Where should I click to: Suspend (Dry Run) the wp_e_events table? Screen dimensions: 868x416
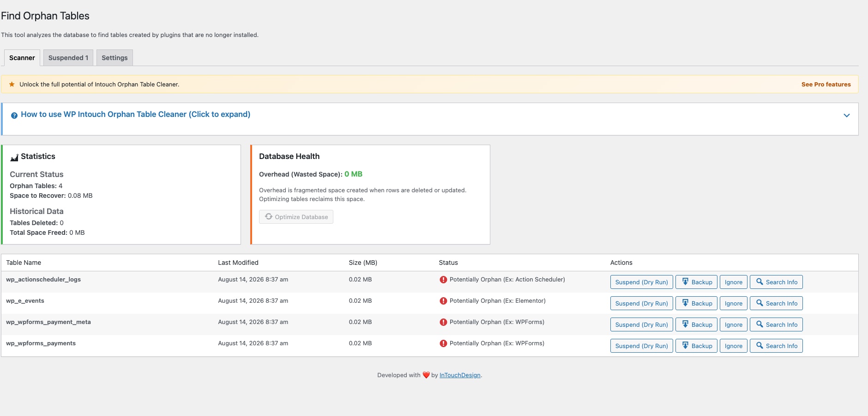pos(641,303)
